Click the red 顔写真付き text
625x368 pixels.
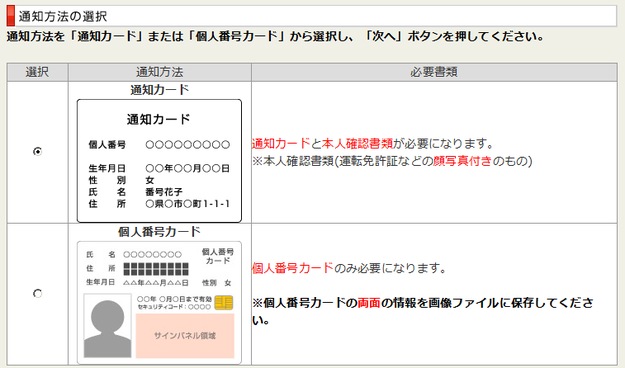click(462, 161)
